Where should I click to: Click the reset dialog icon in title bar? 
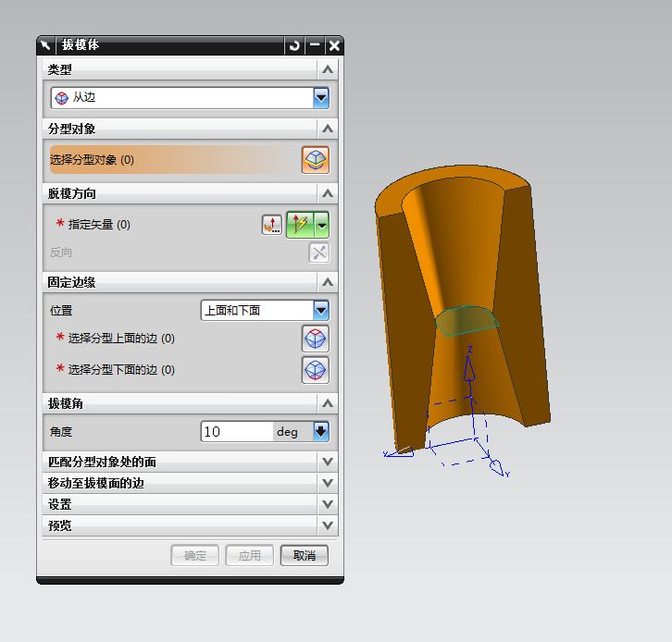pos(294,45)
